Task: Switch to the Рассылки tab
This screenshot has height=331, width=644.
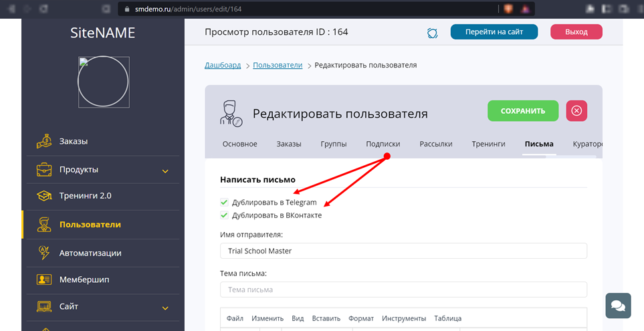Action: pos(436,144)
